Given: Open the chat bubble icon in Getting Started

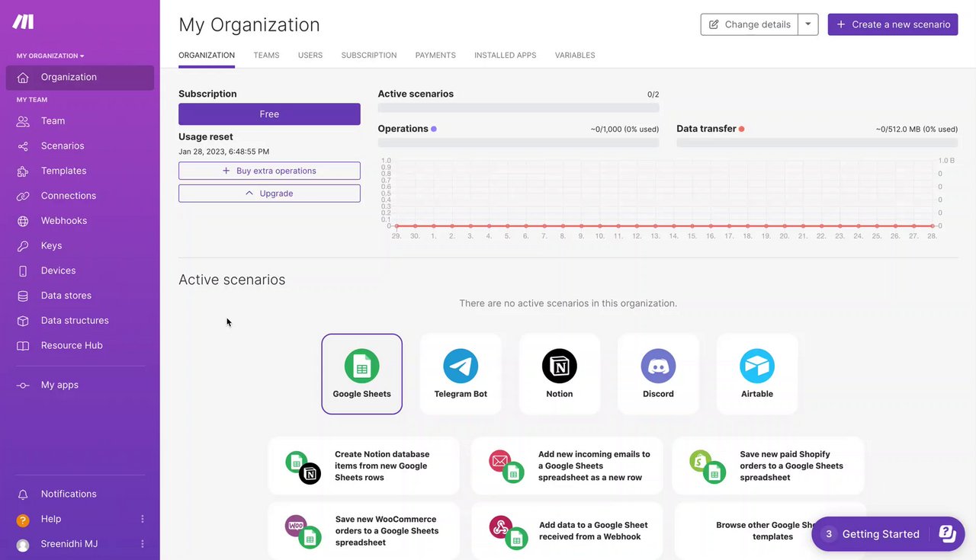Looking at the screenshot, I should 947,534.
